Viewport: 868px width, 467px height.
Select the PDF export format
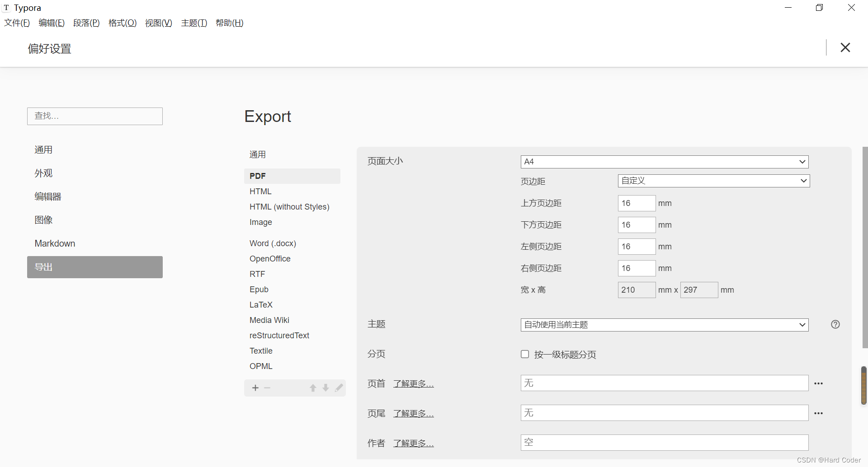pyautogui.click(x=292, y=176)
